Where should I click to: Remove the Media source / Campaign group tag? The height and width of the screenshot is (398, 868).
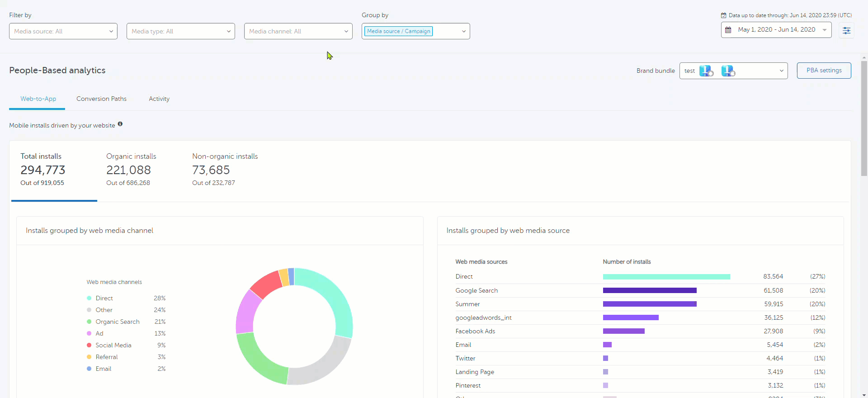click(x=398, y=31)
